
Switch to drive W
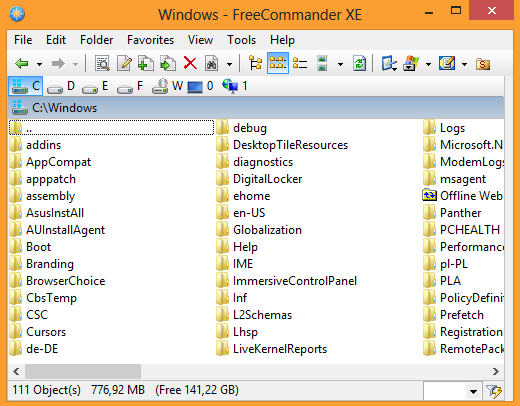tap(167, 86)
